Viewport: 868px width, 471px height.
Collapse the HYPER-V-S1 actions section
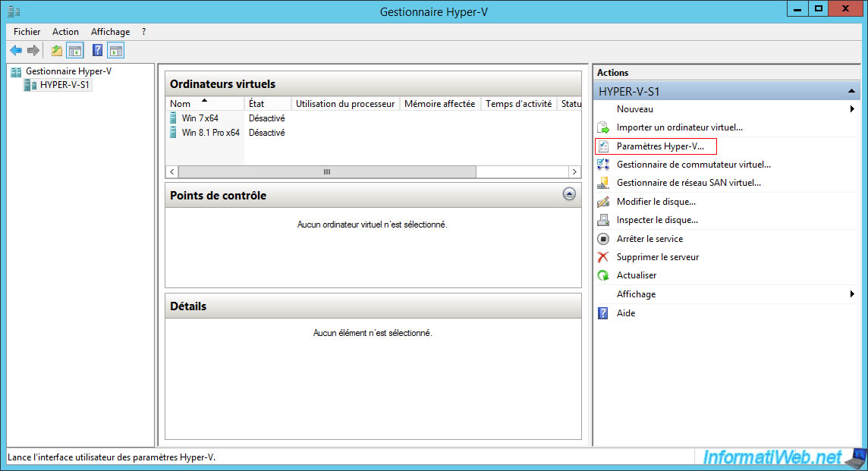[x=851, y=91]
